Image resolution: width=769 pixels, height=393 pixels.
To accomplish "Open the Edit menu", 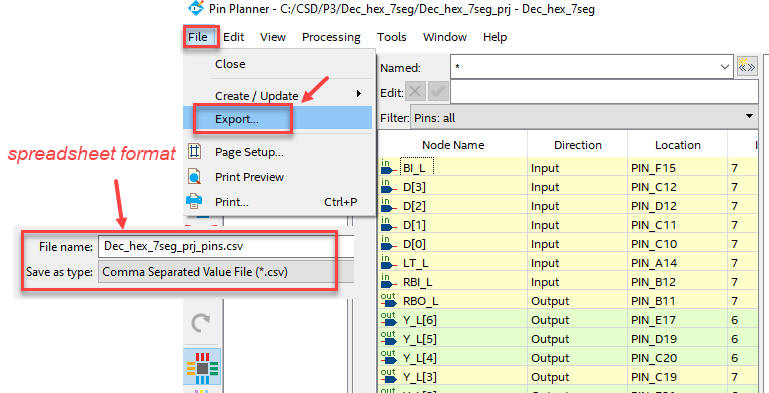I will pyautogui.click(x=233, y=37).
